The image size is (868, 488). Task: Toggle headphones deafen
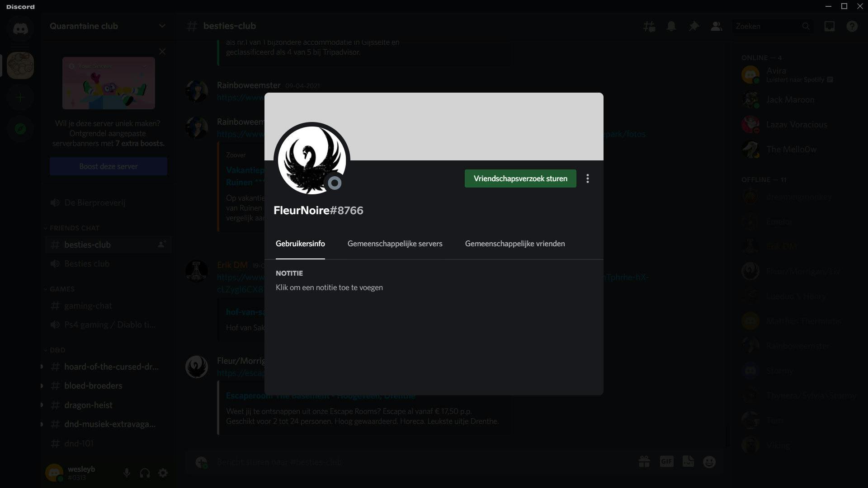pos(145,473)
